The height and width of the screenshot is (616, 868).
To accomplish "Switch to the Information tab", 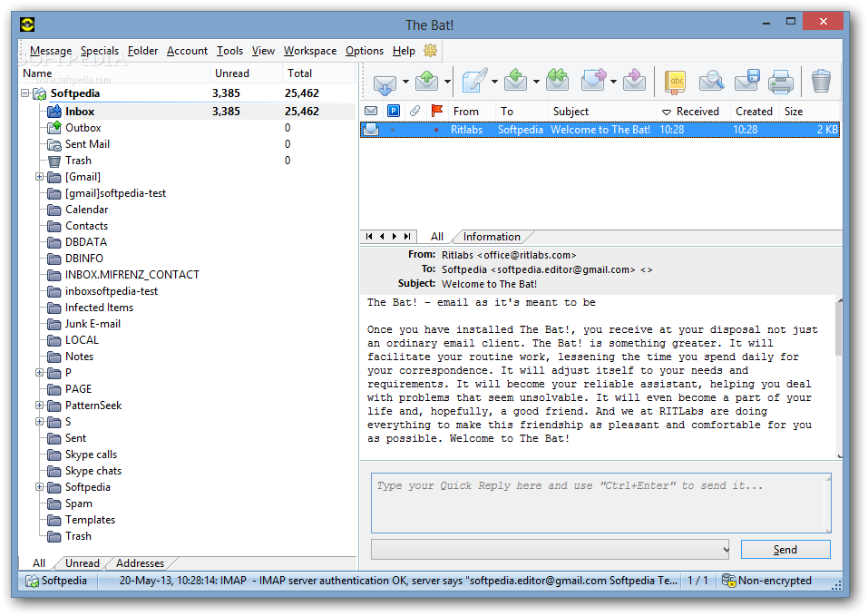I will pos(492,237).
